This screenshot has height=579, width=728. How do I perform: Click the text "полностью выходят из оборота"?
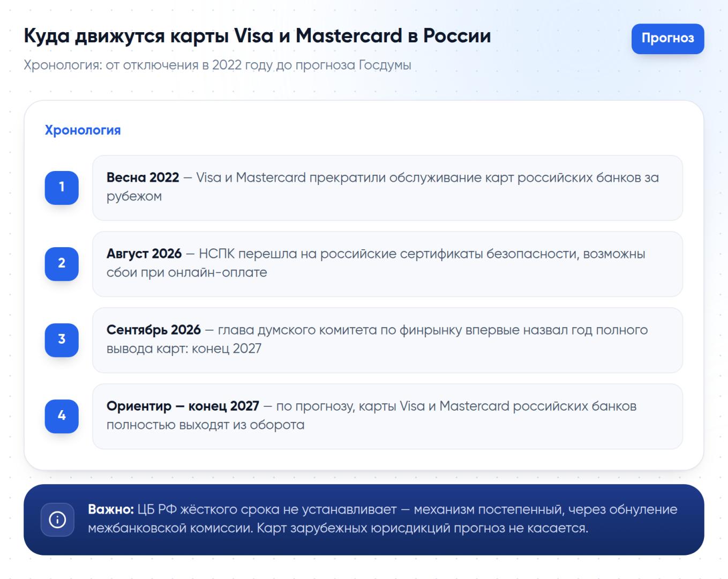pyautogui.click(x=205, y=425)
